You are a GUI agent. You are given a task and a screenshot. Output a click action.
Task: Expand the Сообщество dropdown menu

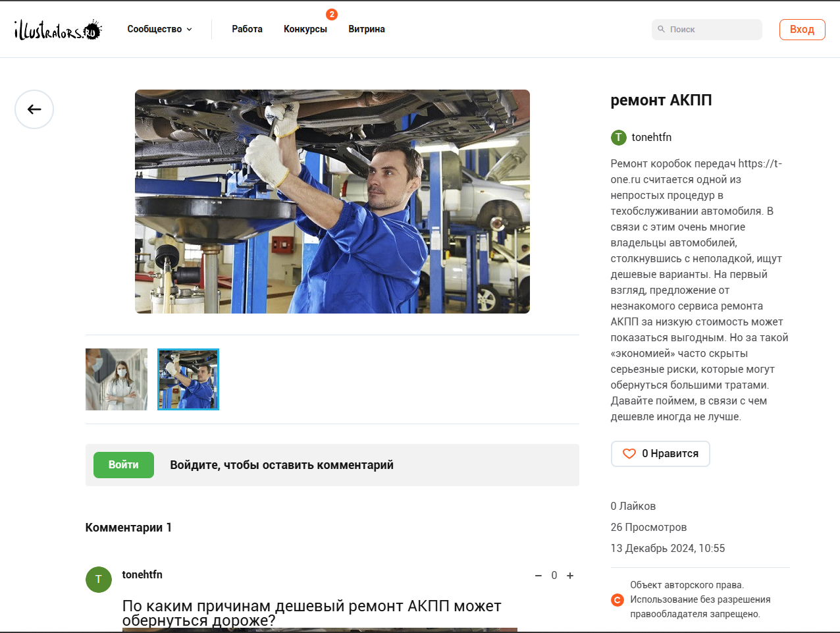pyautogui.click(x=160, y=30)
